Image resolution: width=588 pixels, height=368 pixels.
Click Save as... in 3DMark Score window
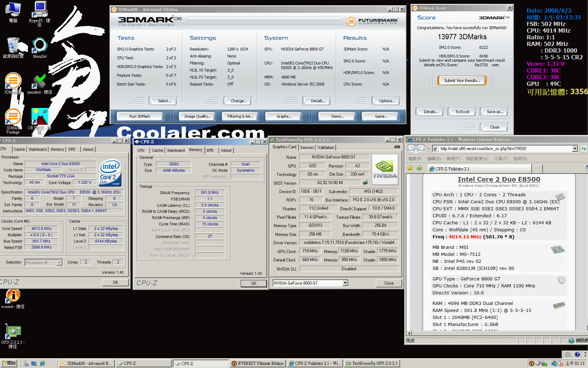point(495,112)
